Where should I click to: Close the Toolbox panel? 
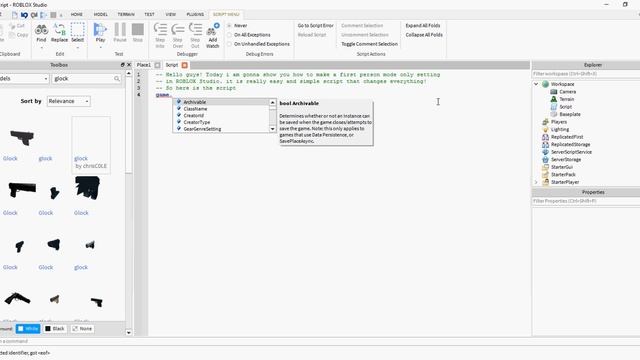pos(129,65)
